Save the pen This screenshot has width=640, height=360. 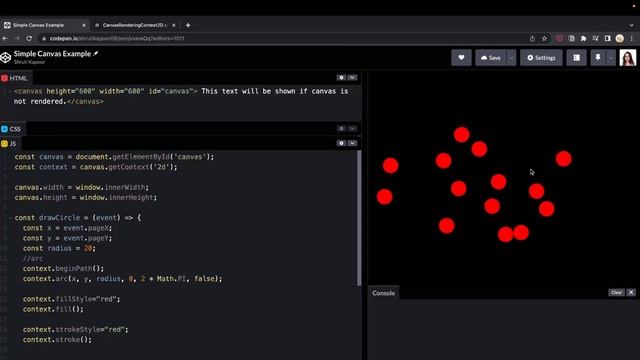click(x=491, y=58)
